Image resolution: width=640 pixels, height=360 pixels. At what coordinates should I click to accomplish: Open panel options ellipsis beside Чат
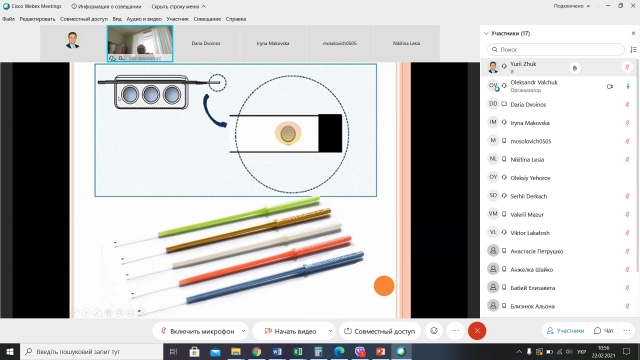(x=627, y=331)
